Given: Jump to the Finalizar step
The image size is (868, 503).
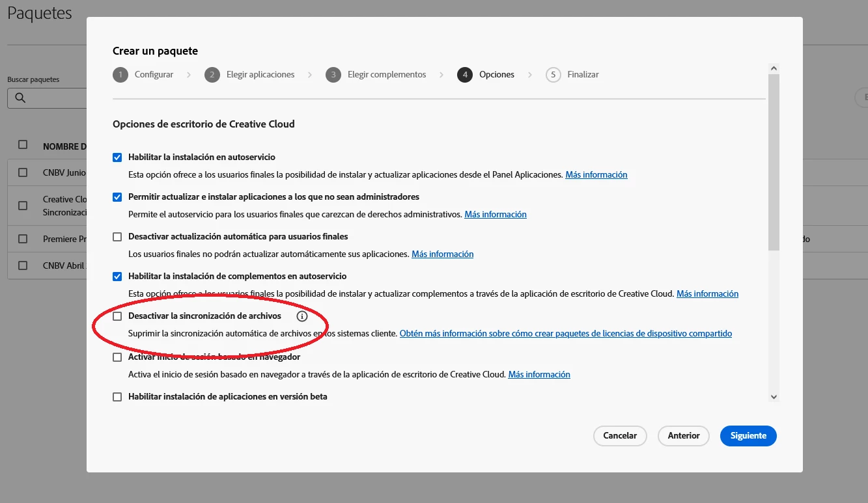Looking at the screenshot, I should [583, 75].
